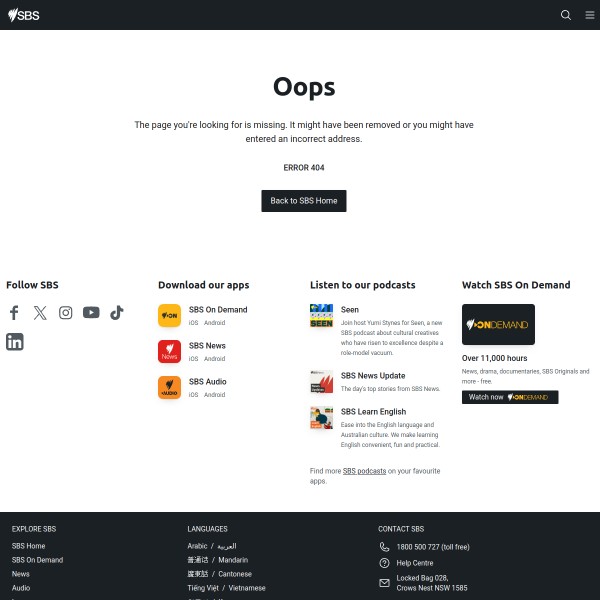Open iOS link under SBS Audio

(x=193, y=395)
